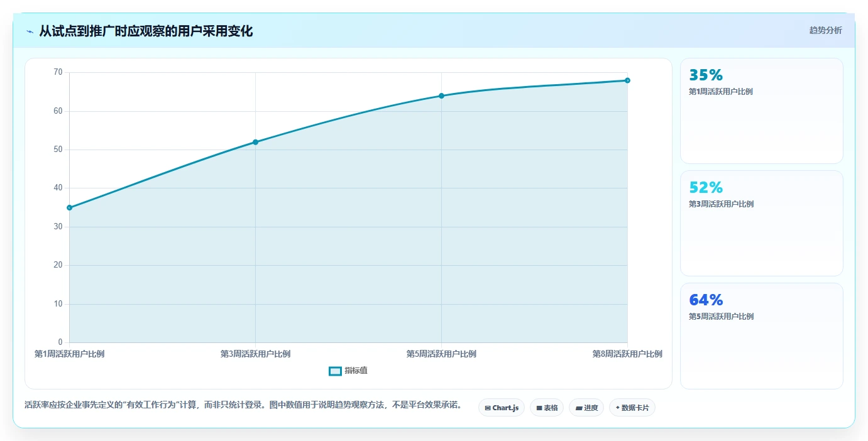Click the lightning icon beside the title
Viewport: 868px width, 441px height.
coord(30,31)
